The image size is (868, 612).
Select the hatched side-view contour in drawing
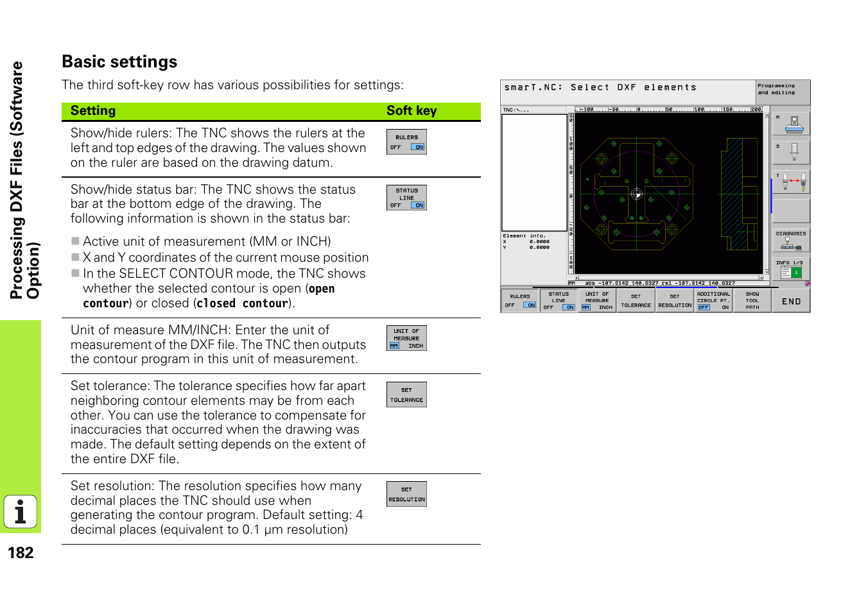732,194
